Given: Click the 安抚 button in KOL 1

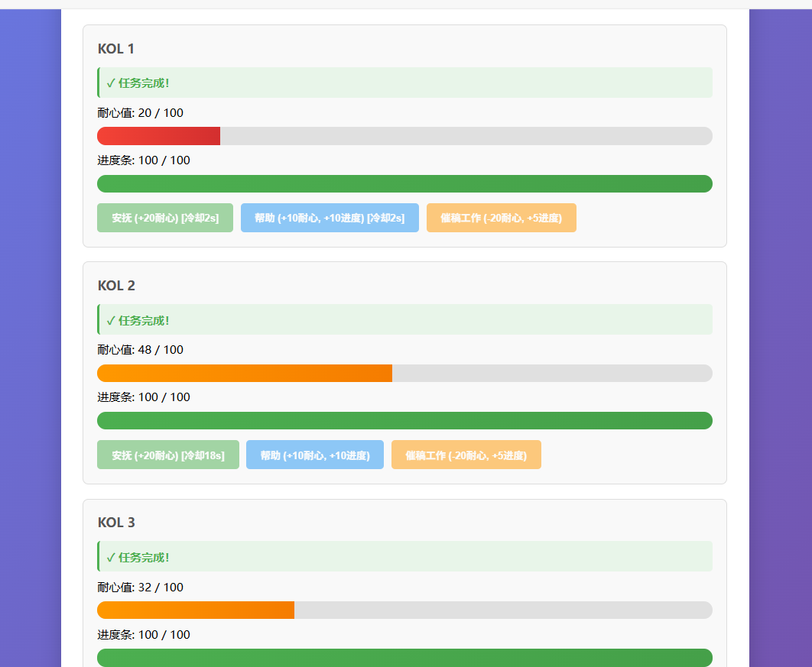Looking at the screenshot, I should 165,218.
